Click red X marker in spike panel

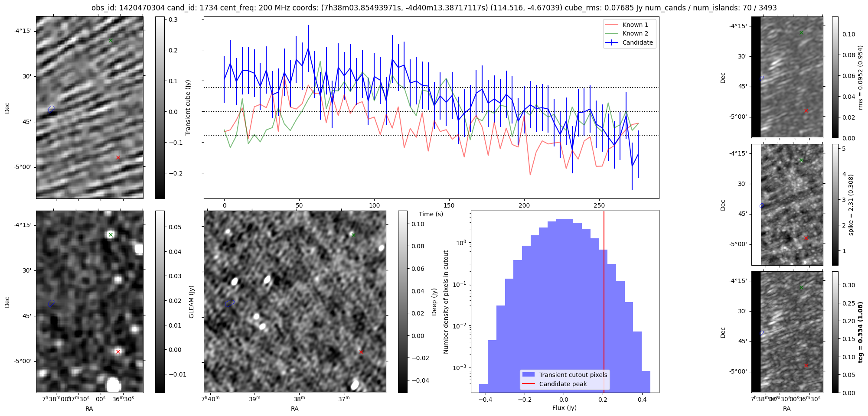[806, 238]
